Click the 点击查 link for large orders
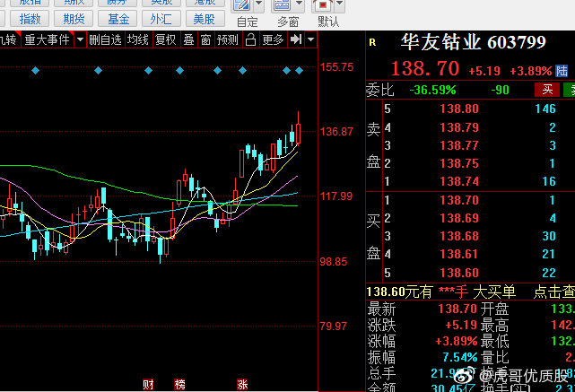Screen dimensions: 575x392 [553, 292]
